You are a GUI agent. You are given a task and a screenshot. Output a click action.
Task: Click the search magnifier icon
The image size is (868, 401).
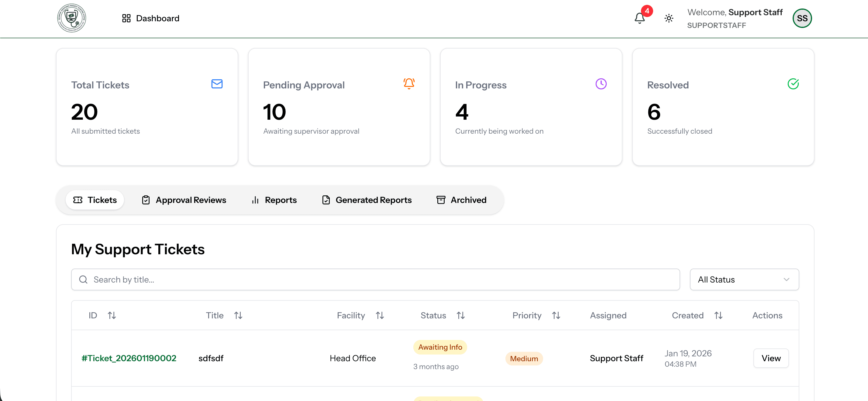(x=83, y=279)
